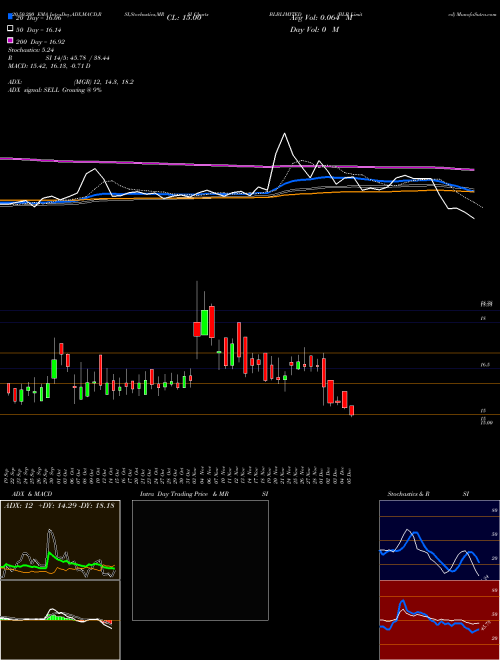
Task: Click the blue 20 Day legend swatch
Action: [x=10, y=16]
